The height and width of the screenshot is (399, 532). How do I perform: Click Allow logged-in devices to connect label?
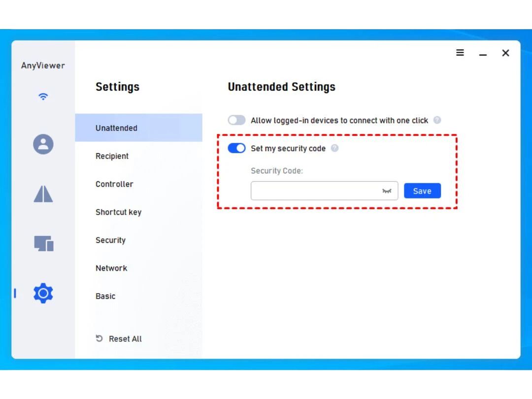coord(339,121)
